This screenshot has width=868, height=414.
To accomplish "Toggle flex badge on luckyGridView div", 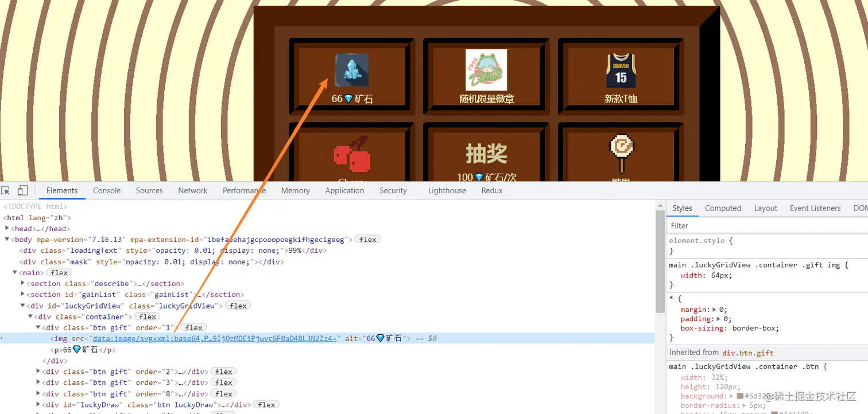I will [x=238, y=306].
